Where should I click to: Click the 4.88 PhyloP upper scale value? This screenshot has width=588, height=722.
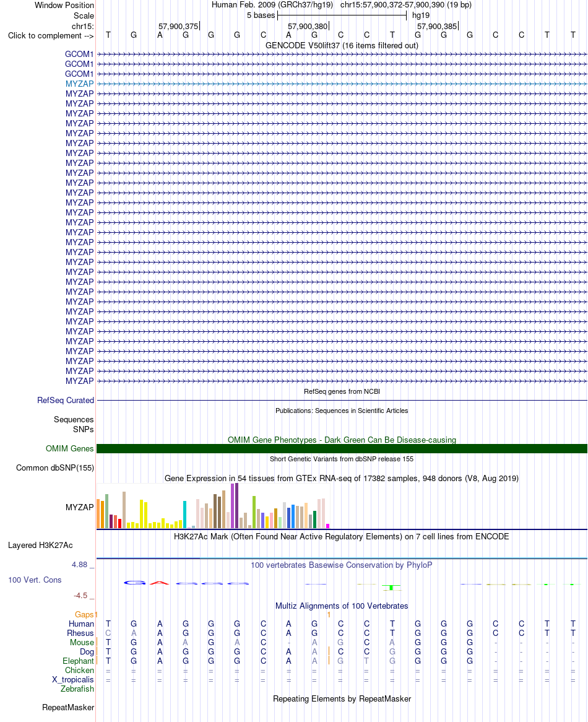(80, 565)
